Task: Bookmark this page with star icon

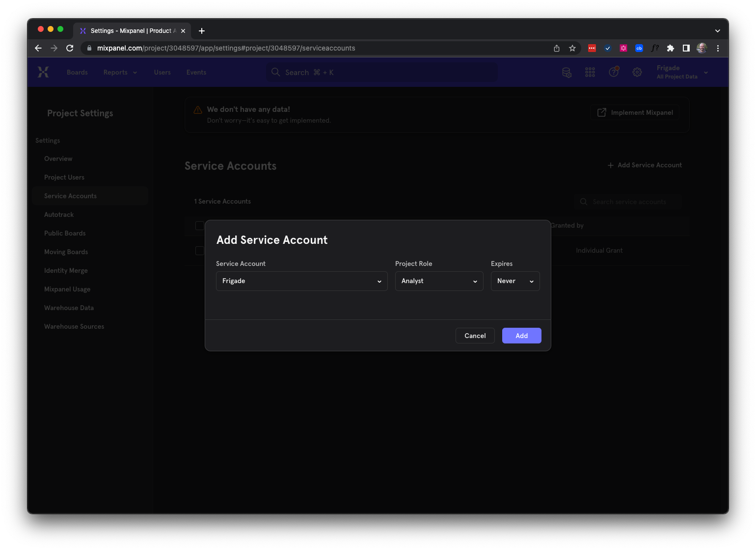Action: pyautogui.click(x=572, y=48)
